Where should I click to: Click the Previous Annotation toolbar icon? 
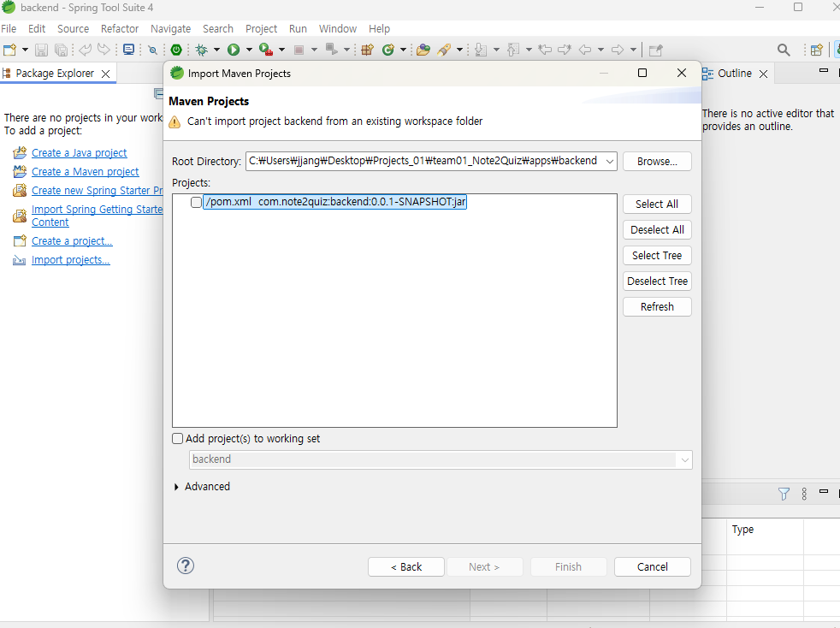513,50
